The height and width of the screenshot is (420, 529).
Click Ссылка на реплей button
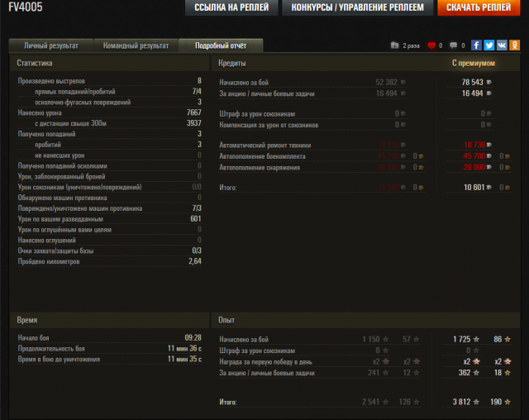point(231,8)
